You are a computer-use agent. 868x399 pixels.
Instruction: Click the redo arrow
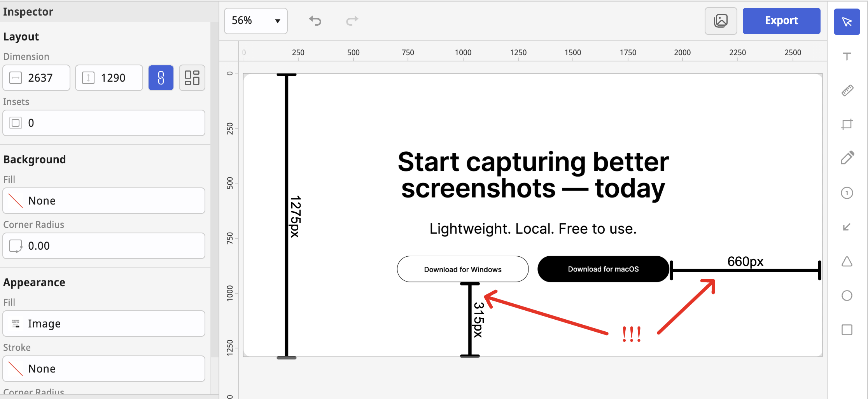[x=352, y=21]
